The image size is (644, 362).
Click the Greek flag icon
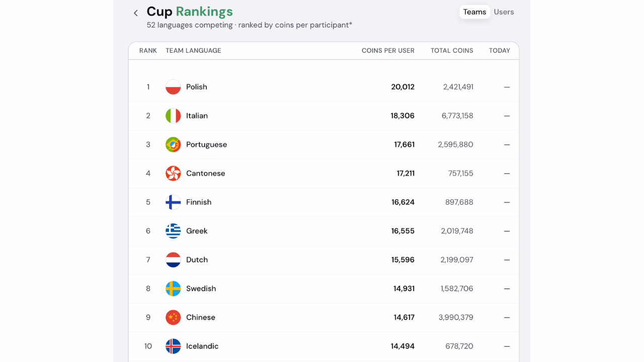(x=173, y=231)
